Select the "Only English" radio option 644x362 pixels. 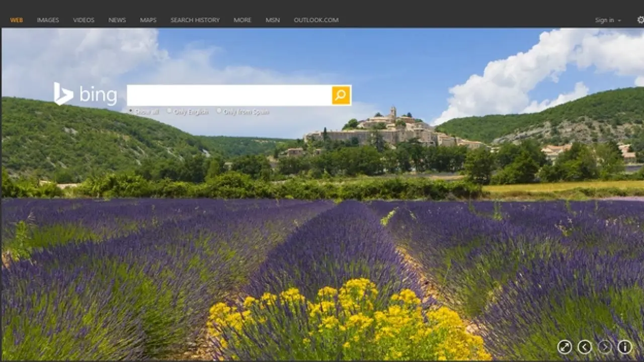[x=170, y=111]
